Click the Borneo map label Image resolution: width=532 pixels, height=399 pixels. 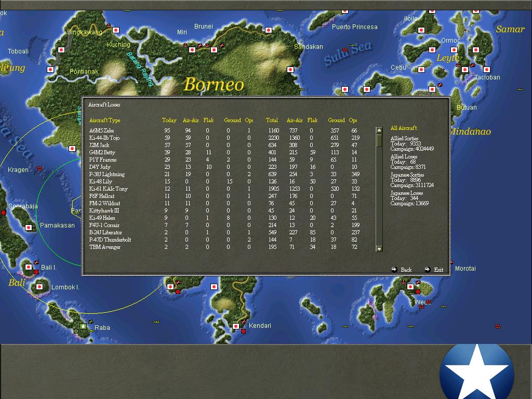coord(214,84)
